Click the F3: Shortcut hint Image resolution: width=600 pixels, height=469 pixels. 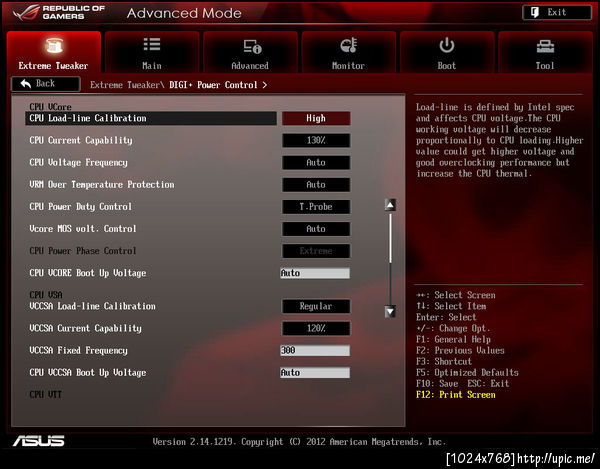(x=444, y=362)
